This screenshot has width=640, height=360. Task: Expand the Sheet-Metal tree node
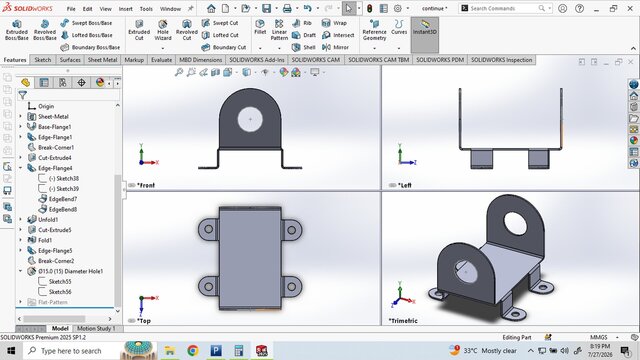point(20,116)
